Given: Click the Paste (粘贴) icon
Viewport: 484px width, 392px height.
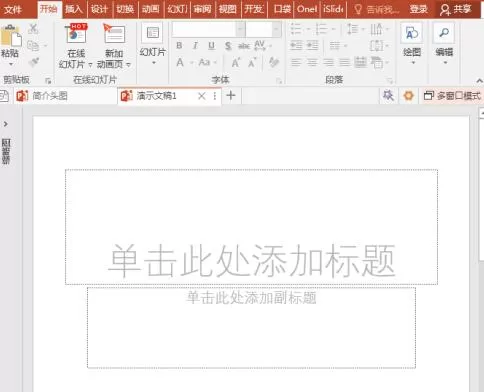Looking at the screenshot, I should point(11,36).
